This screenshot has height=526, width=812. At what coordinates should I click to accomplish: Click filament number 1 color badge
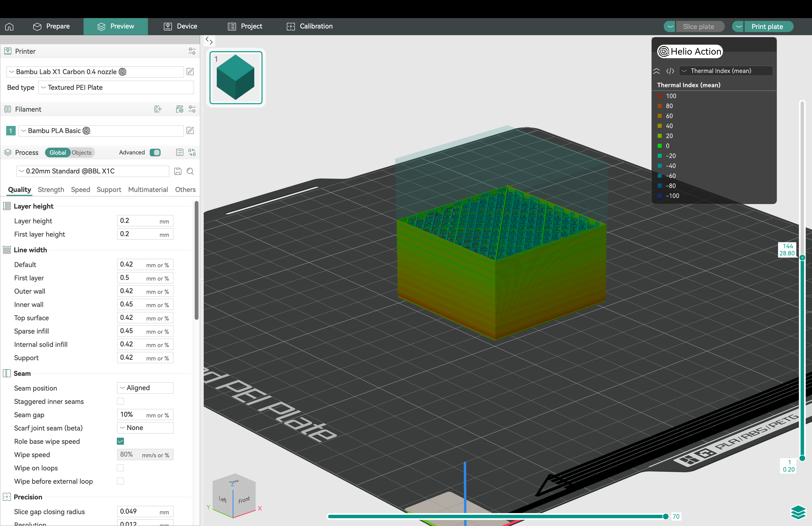[11, 131]
